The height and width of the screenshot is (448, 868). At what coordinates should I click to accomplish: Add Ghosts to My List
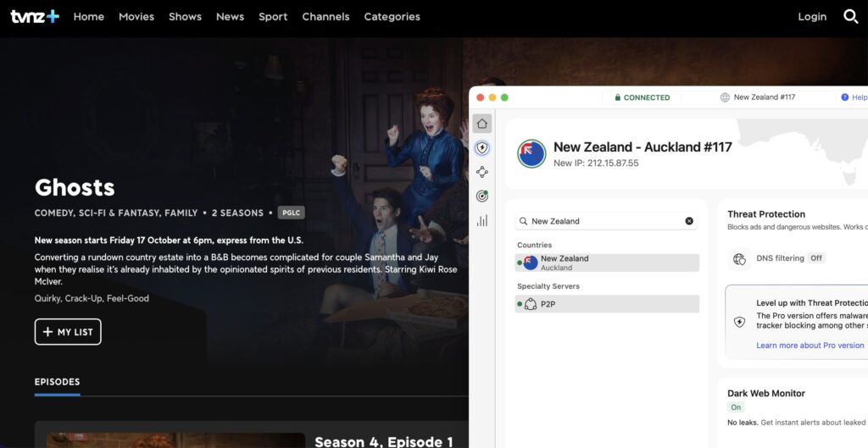tap(68, 332)
